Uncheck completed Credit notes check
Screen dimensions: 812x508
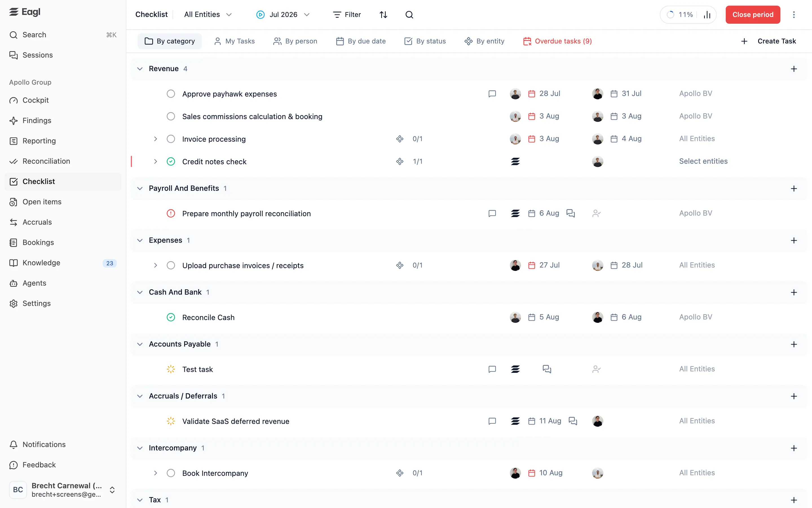171,162
